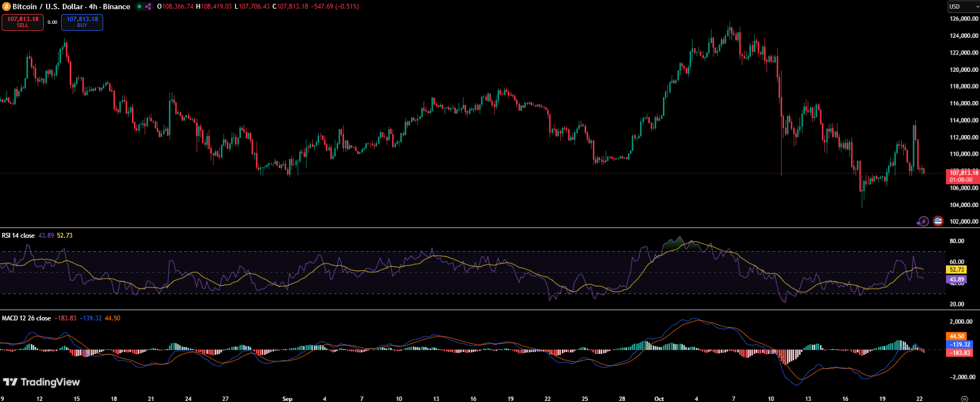Click the 104,000.00 price scale label
The width and height of the screenshot is (980, 402).
(x=964, y=205)
